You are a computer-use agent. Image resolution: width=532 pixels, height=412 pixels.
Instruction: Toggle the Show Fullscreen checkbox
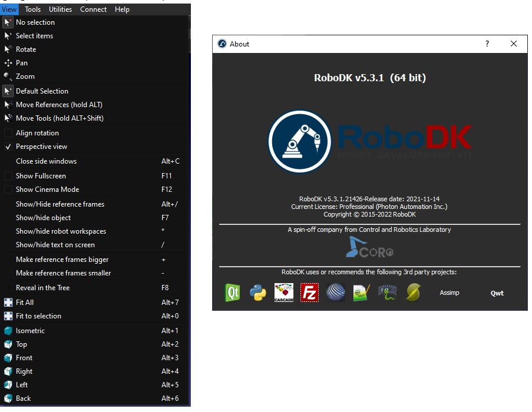coord(8,176)
